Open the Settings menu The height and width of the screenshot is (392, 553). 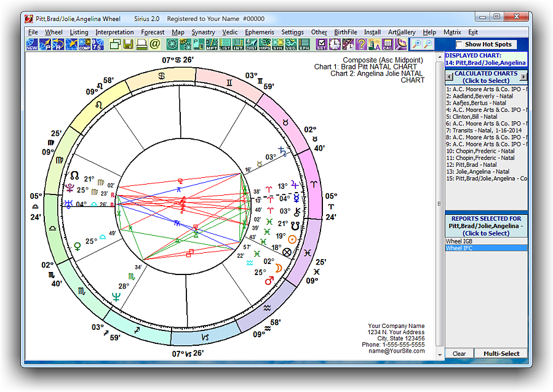tap(292, 32)
